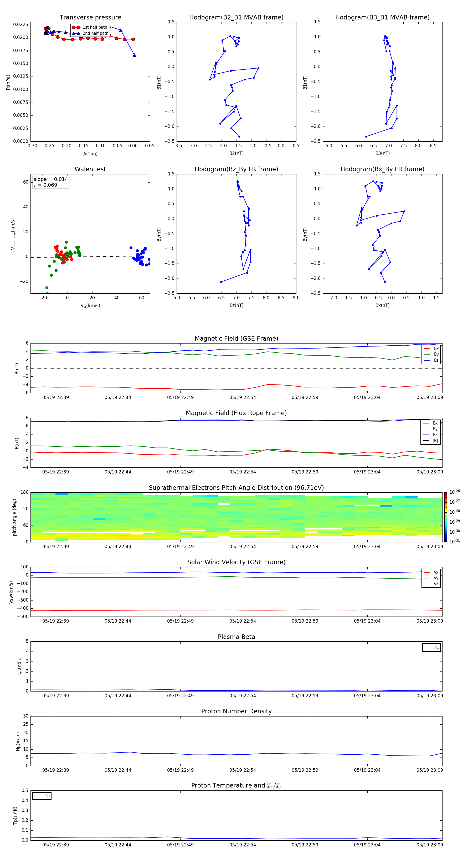473x868 pixels.
Task: Click the 'A(T·m)' x-axis label
Action: [x=90, y=154]
